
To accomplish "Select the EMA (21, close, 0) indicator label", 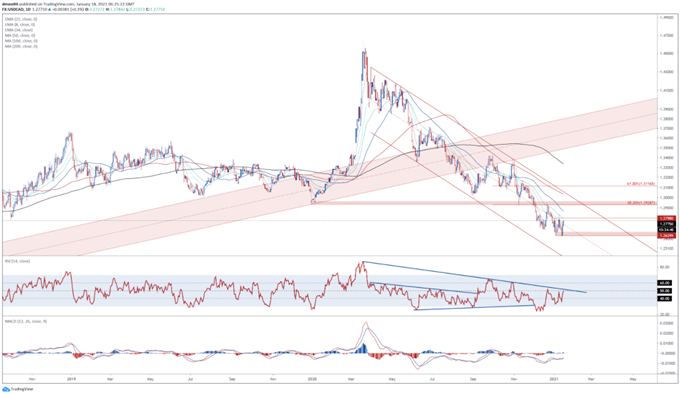I will click(21, 20).
